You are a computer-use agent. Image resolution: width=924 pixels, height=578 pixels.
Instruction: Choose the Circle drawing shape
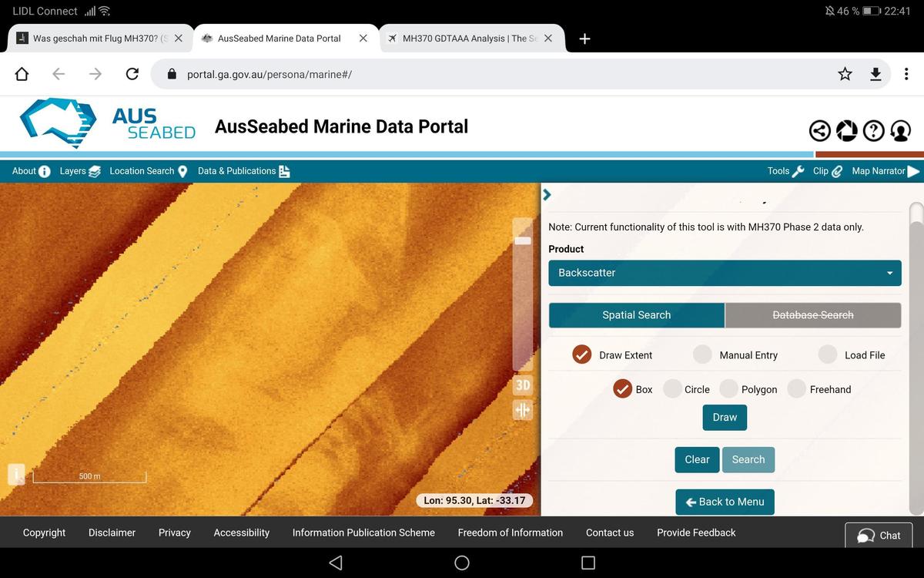pyautogui.click(x=672, y=389)
